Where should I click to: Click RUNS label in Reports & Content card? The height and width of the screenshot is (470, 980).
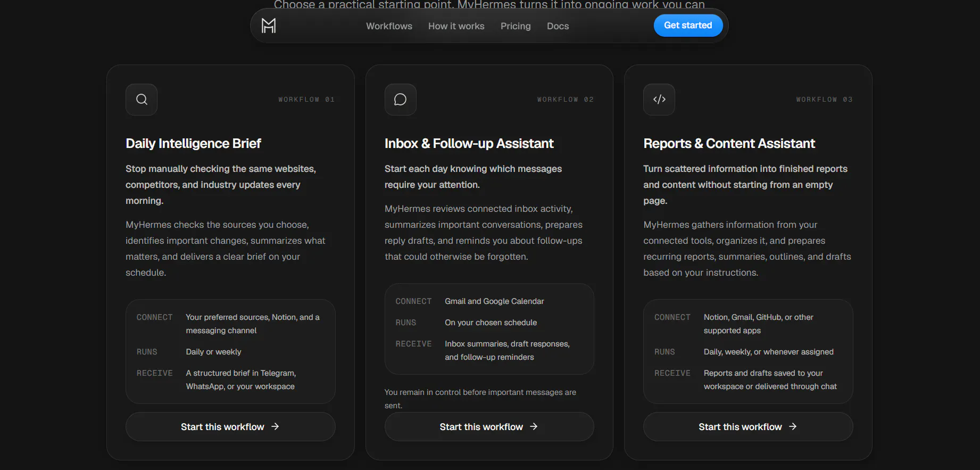click(x=665, y=352)
